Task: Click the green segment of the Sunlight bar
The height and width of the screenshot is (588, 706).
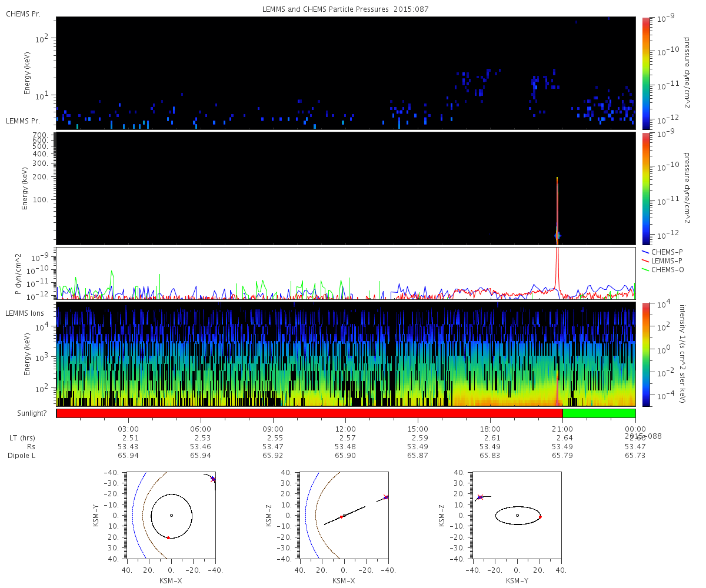Action: pos(599,413)
